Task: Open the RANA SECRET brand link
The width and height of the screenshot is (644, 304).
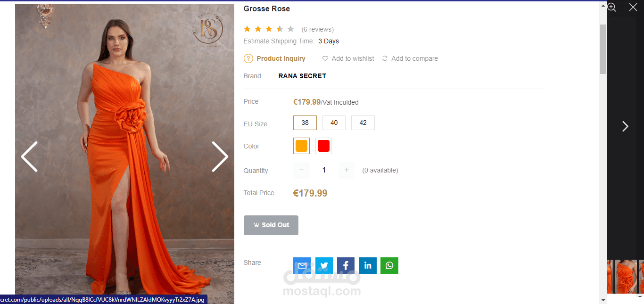Action: (302, 76)
